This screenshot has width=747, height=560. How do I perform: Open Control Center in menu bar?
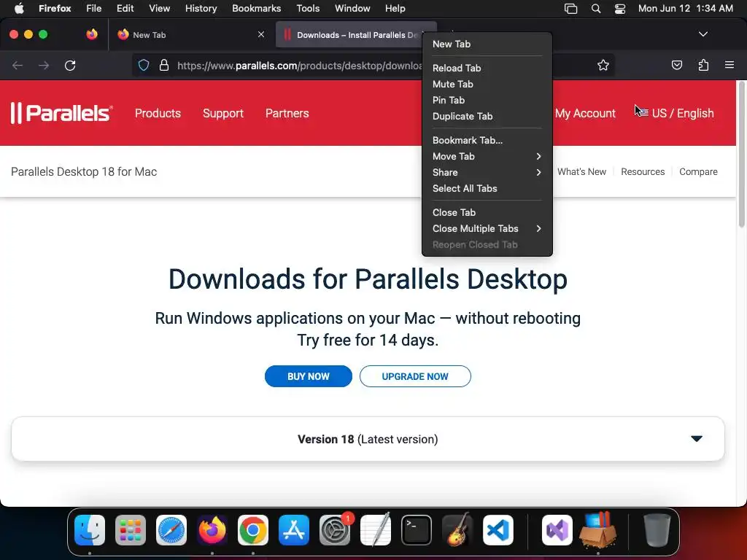tap(620, 9)
